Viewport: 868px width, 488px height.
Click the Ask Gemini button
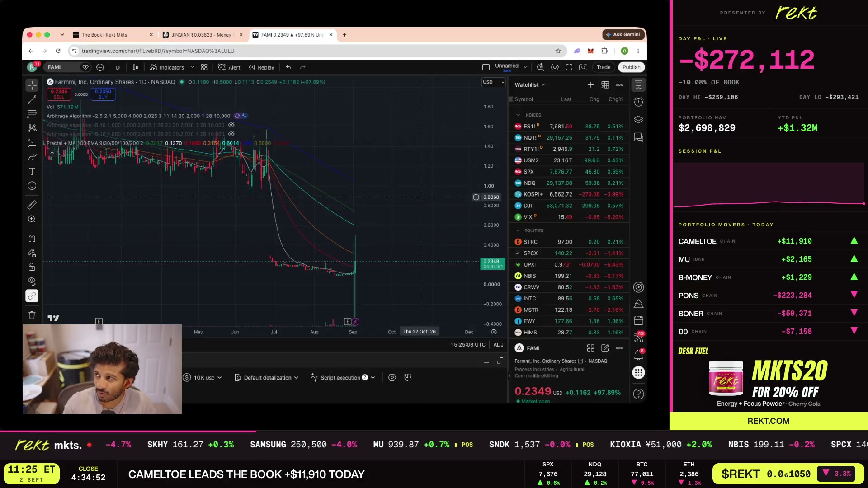click(x=623, y=34)
